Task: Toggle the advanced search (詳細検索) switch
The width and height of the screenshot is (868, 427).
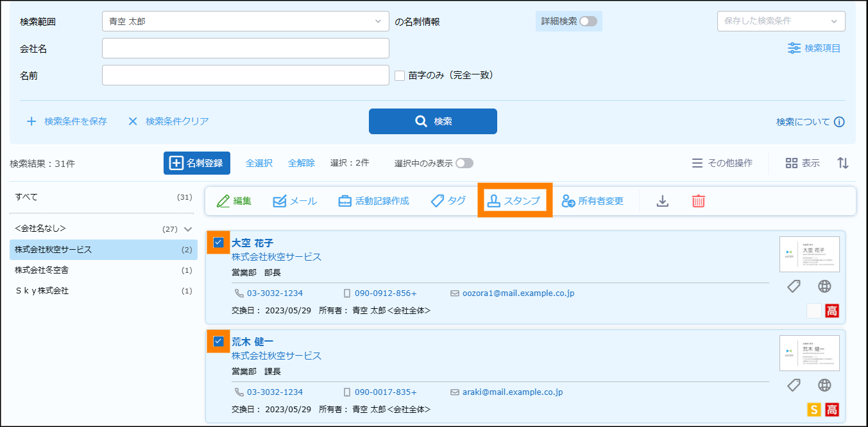Action: 588,21
